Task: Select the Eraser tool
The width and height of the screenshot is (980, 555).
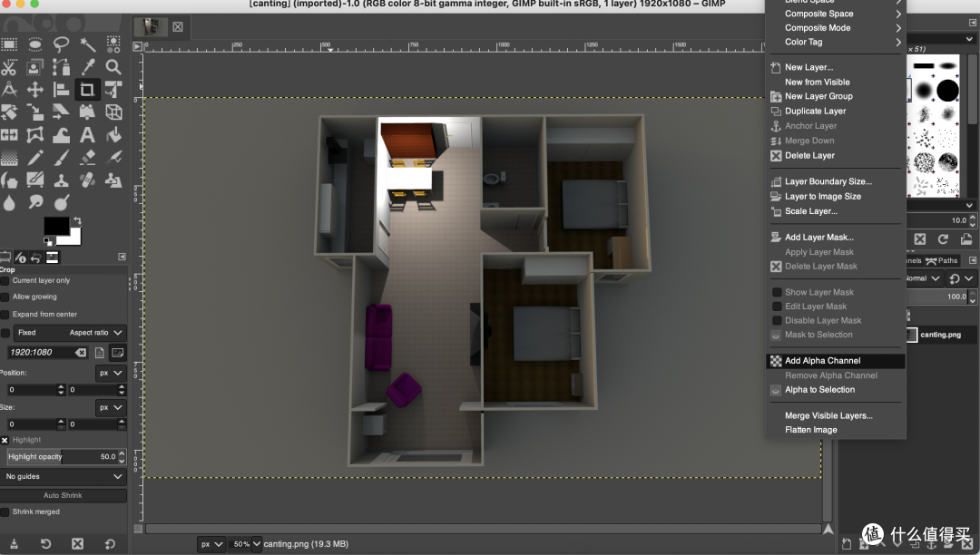Action: pos(87,158)
